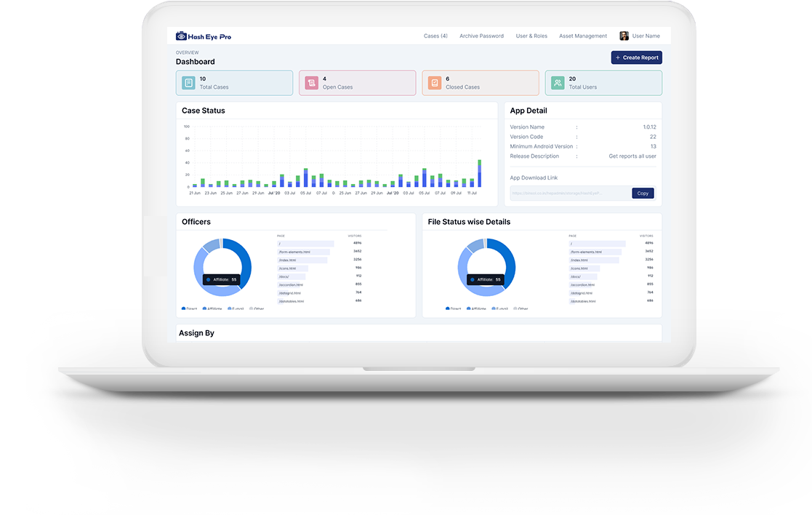The image size is (812, 515).
Task: Click the Total Cases document icon
Action: pyautogui.click(x=188, y=83)
